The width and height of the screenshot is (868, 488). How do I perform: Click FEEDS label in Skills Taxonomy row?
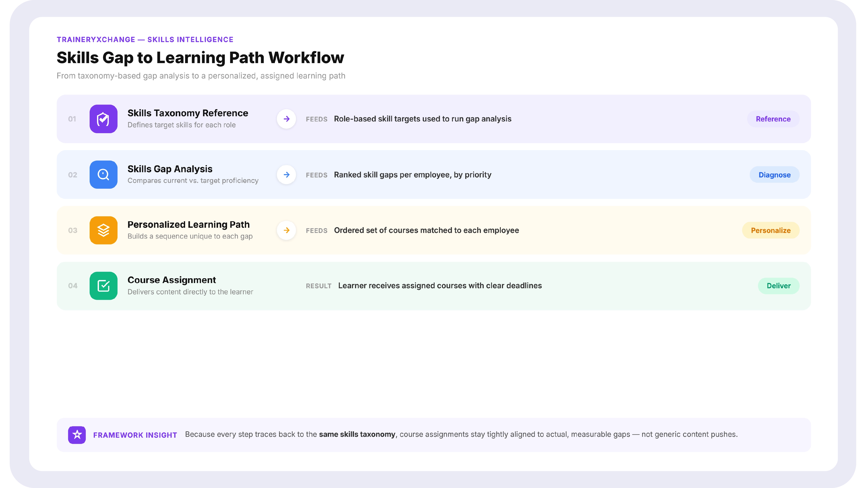pos(316,119)
